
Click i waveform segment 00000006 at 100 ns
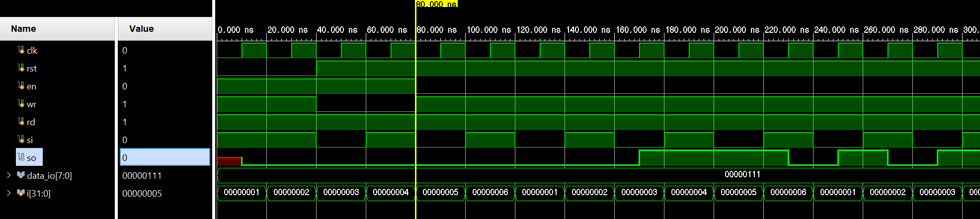pos(490,192)
